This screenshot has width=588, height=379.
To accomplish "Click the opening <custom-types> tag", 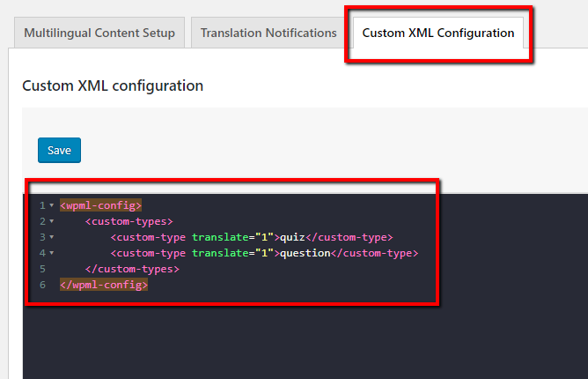I will pyautogui.click(x=129, y=221).
